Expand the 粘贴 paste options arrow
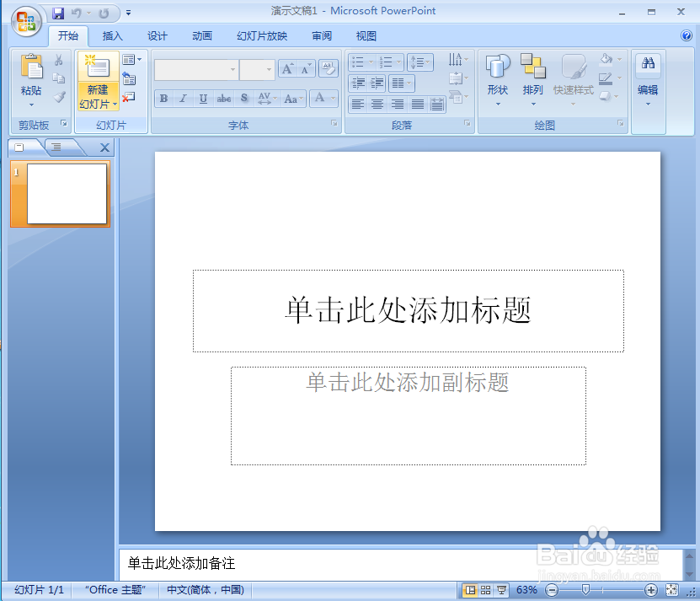 pos(31,105)
